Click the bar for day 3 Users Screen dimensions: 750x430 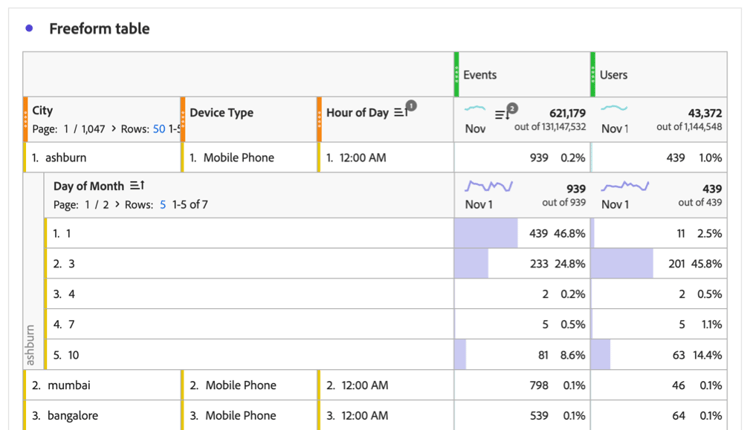tap(623, 264)
